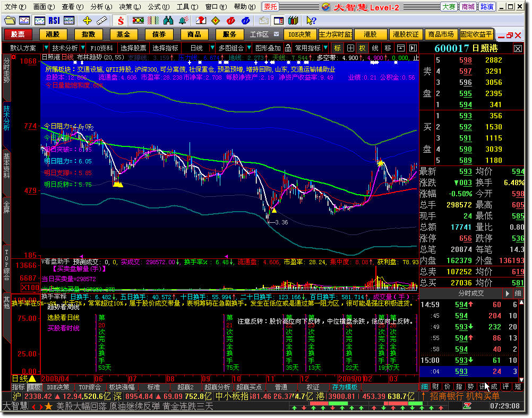Toggle the 标 mark button
532x418 pixels.
[x=338, y=48]
